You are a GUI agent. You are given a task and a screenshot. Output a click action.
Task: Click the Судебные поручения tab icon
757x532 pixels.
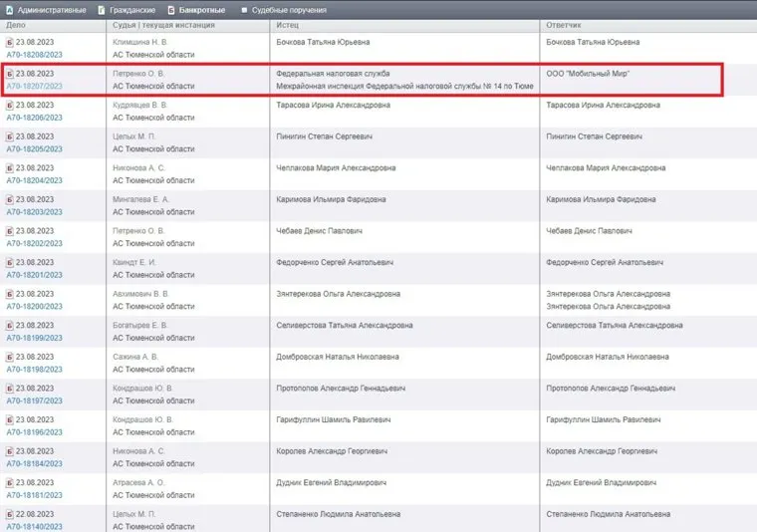tap(244, 9)
